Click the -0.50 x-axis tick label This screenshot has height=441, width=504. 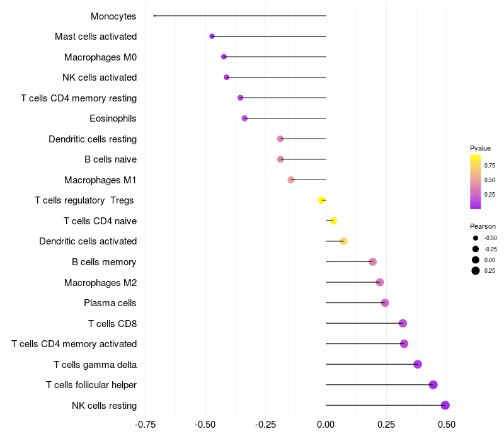pos(205,425)
